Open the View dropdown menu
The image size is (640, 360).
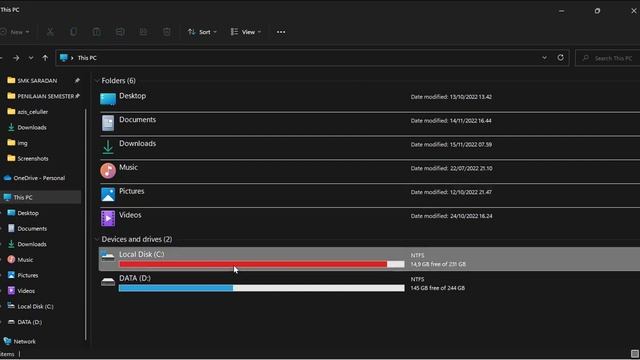[x=246, y=32]
